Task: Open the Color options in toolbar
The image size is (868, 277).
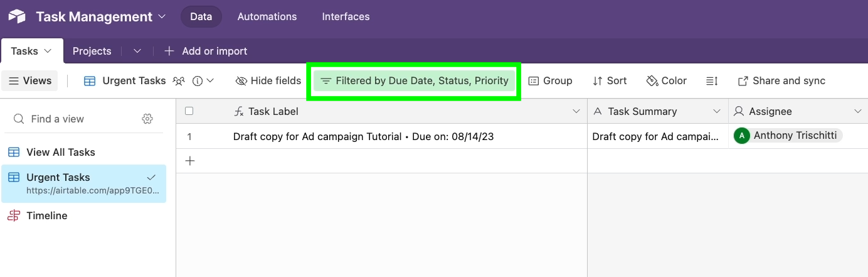Action: (666, 81)
